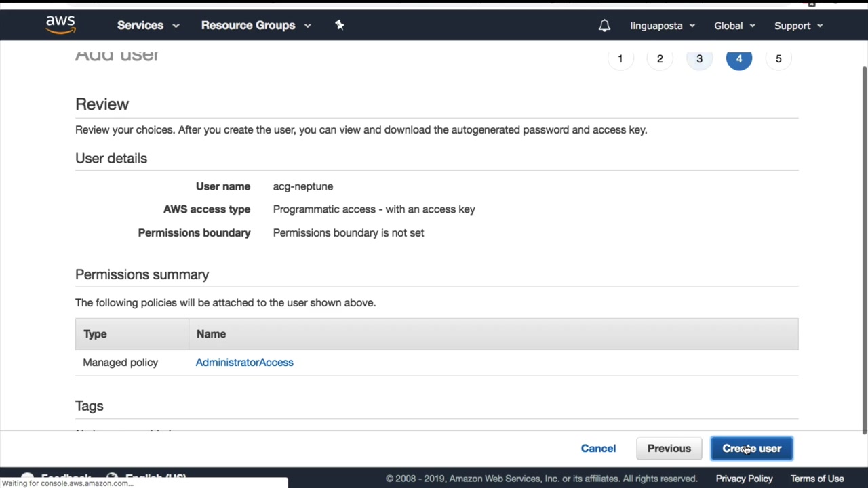Click the AWS logo home icon

coord(60,24)
